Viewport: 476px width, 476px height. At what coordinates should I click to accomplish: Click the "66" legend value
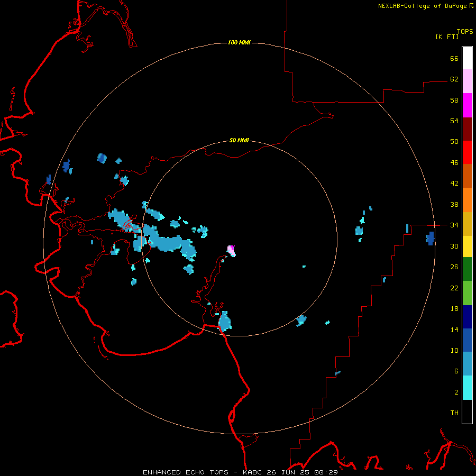pos(454,58)
